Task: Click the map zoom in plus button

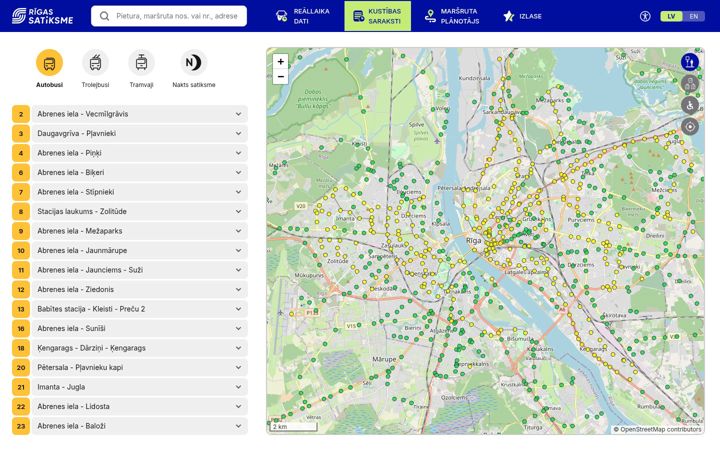Action: click(281, 62)
